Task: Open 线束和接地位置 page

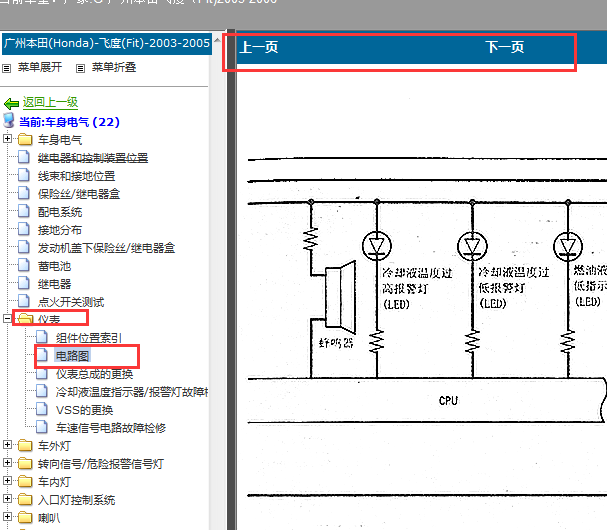Action: pyautogui.click(x=76, y=176)
